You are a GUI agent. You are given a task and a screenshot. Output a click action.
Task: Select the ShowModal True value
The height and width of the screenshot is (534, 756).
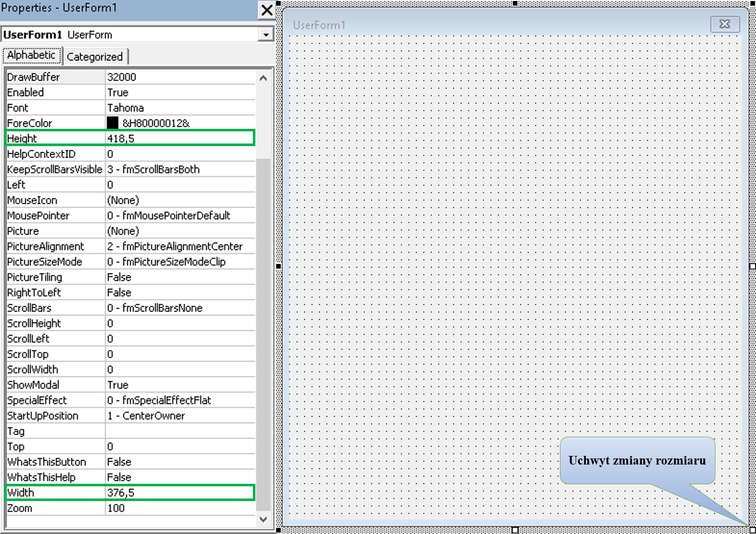(179, 385)
